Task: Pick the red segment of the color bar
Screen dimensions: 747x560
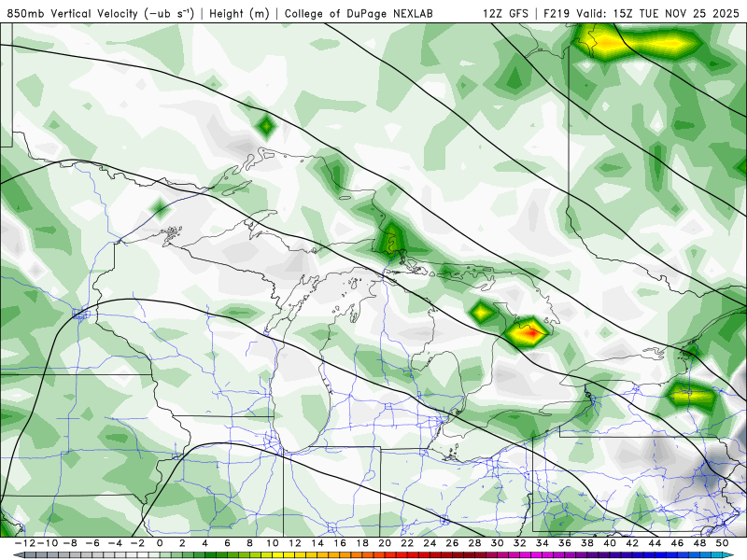Action: [424, 555]
